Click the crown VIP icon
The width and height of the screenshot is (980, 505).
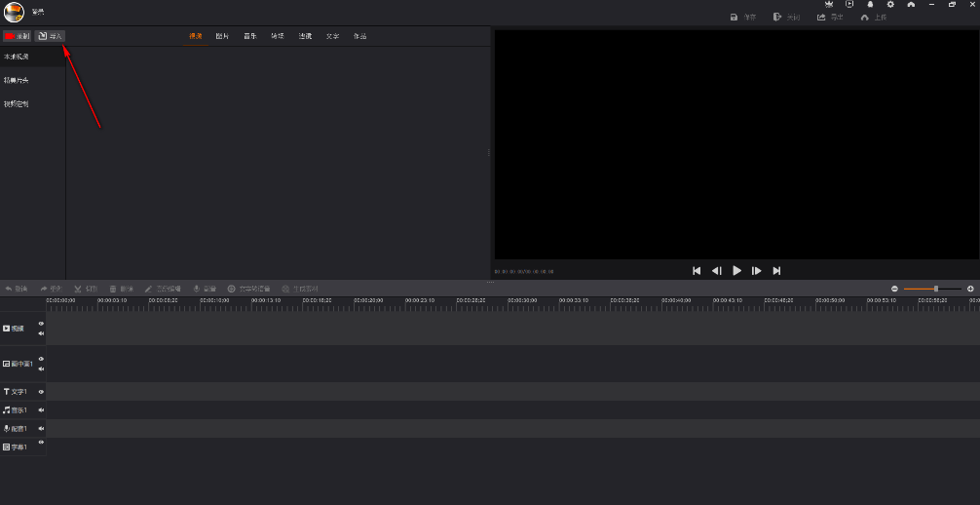[x=829, y=5]
